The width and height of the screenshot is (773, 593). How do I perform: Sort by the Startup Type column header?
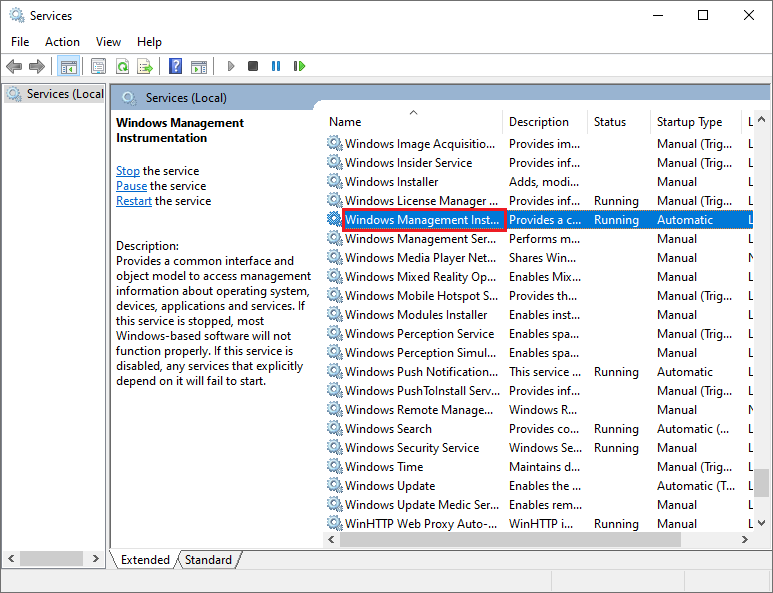696,122
